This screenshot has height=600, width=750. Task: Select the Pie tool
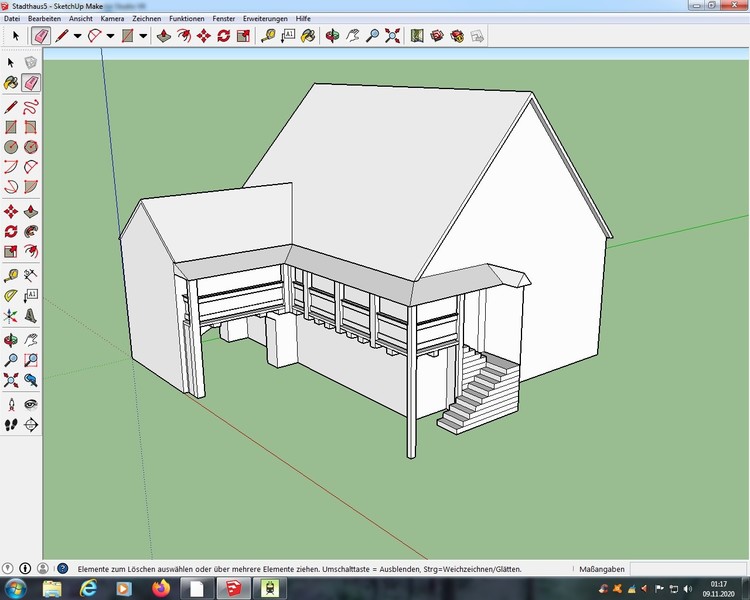tap(31, 187)
